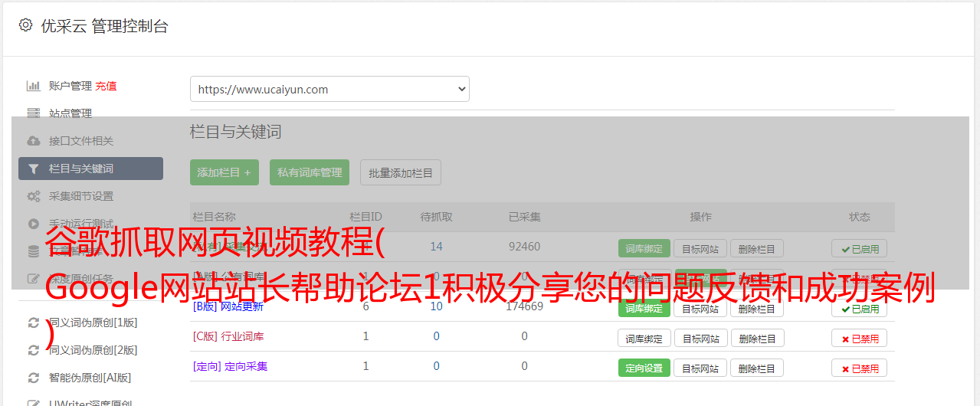
Task: Click the 待抓取 column header
Action: [436, 217]
